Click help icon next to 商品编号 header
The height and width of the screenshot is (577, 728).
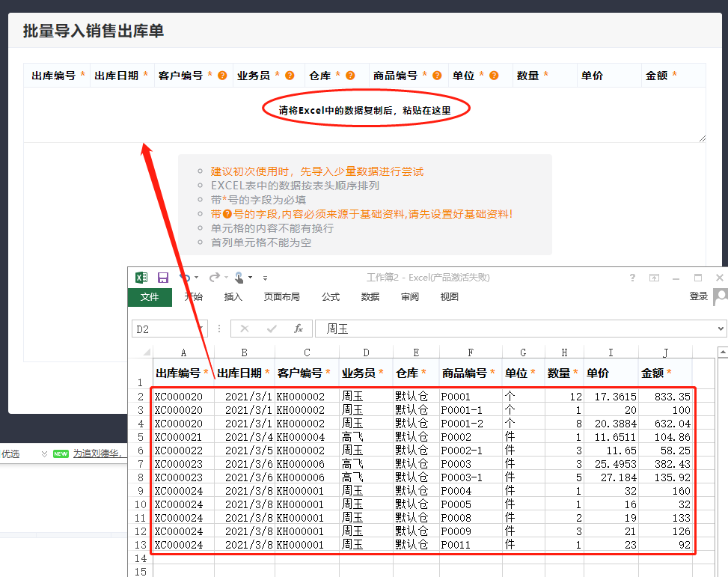click(x=437, y=76)
